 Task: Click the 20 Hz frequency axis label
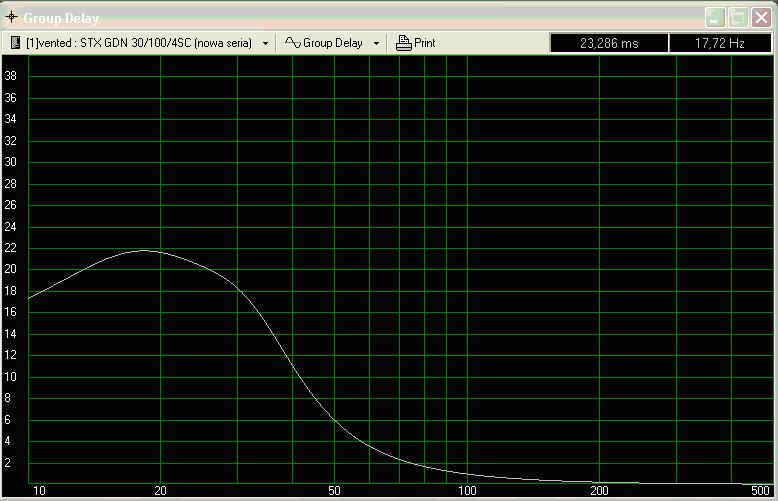point(160,491)
